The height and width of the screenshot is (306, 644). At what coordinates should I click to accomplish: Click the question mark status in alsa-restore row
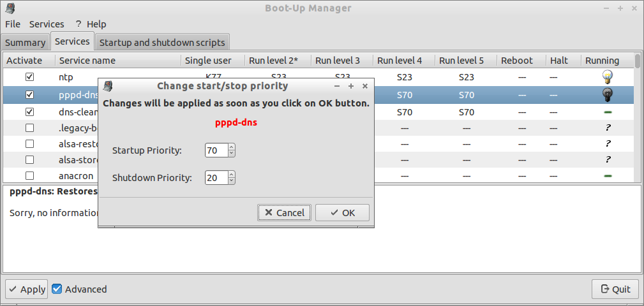pos(608,143)
